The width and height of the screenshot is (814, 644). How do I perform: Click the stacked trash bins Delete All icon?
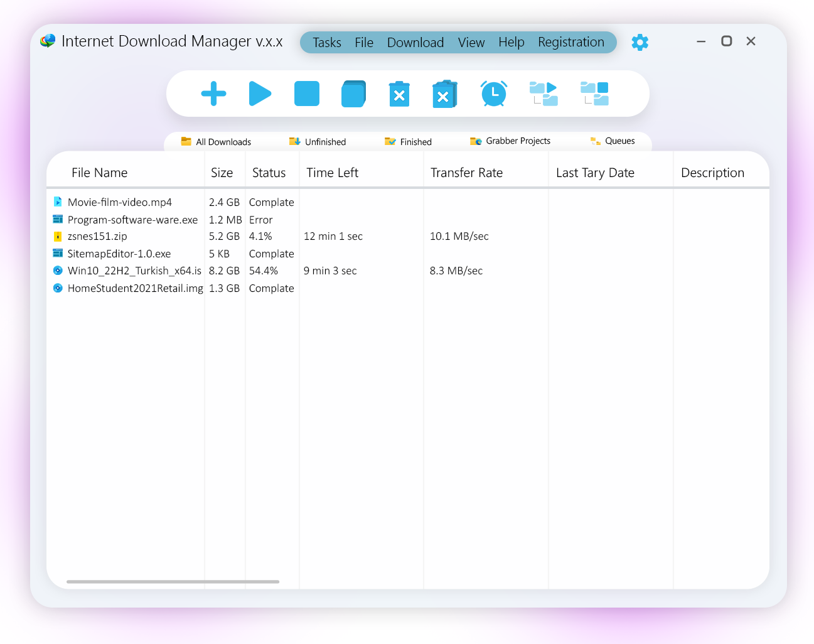(445, 94)
